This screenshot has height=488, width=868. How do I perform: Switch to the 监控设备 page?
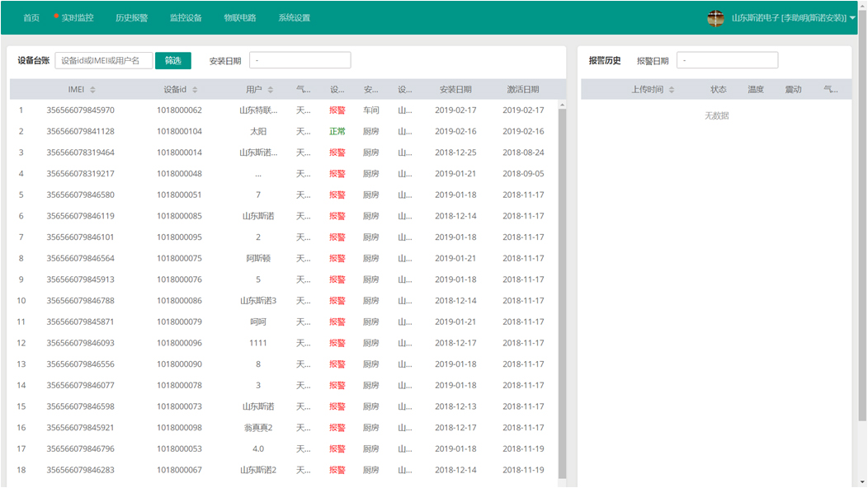pyautogui.click(x=186, y=18)
